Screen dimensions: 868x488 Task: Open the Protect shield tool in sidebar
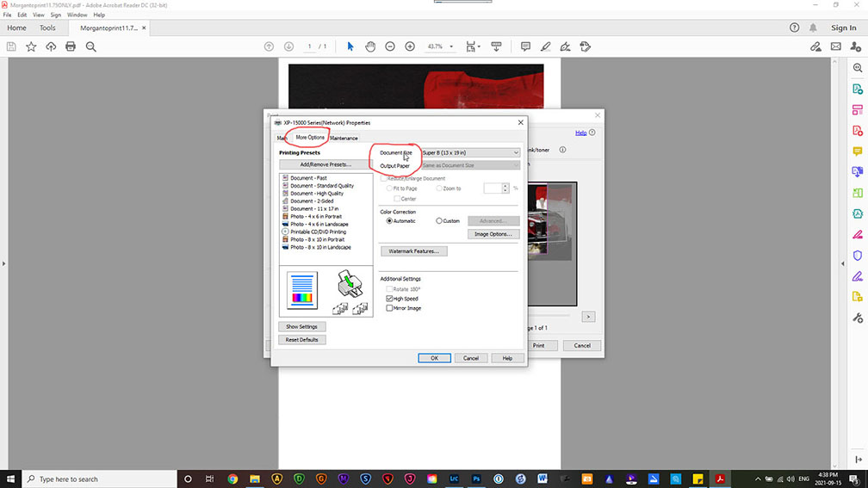click(x=858, y=255)
